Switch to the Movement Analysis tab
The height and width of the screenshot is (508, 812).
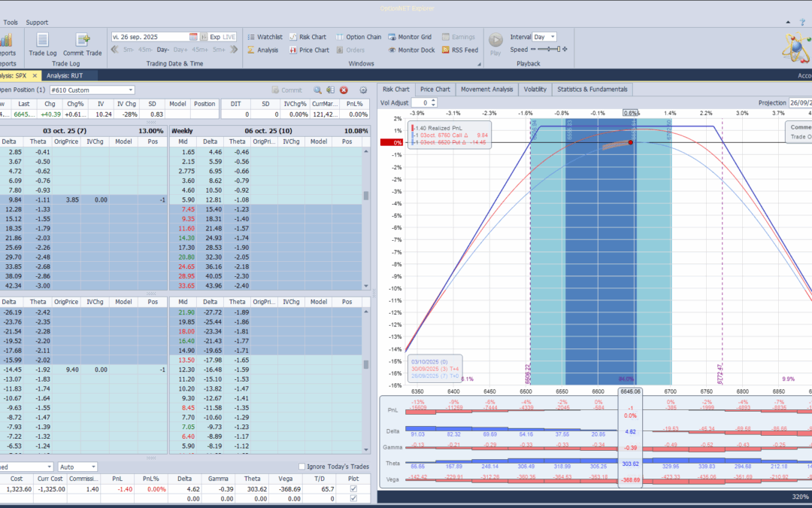(486, 89)
